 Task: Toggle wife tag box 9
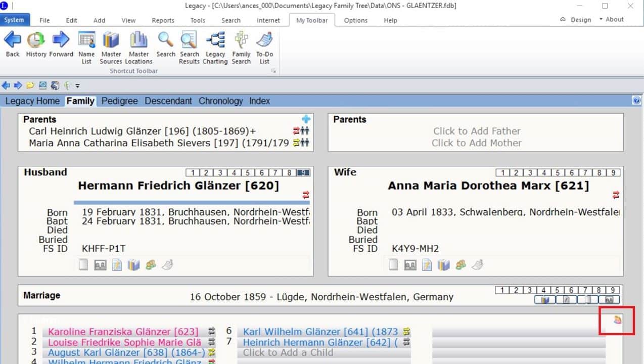[613, 172]
